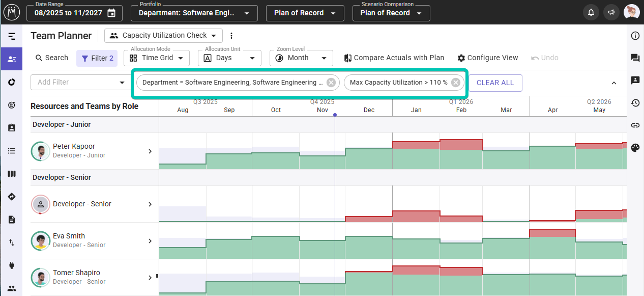Image resolution: width=644 pixels, height=296 pixels.
Task: Click Peter Kapoor's red over-allocation bar
Action: click(460, 145)
